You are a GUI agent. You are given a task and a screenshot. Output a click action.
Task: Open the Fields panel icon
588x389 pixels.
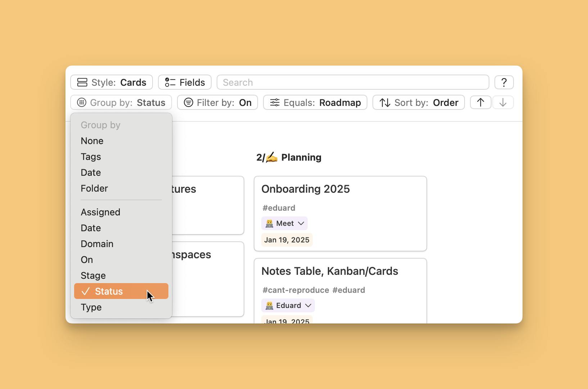(169, 82)
